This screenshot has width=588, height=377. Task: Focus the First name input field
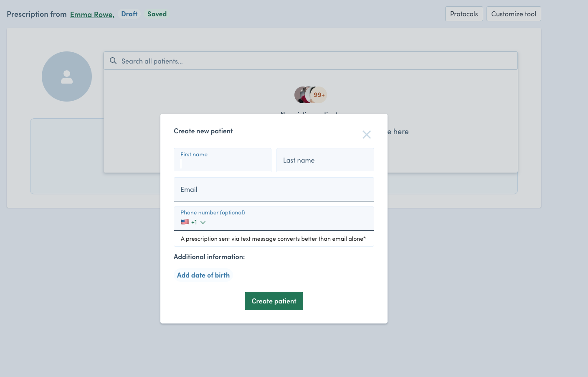222,163
